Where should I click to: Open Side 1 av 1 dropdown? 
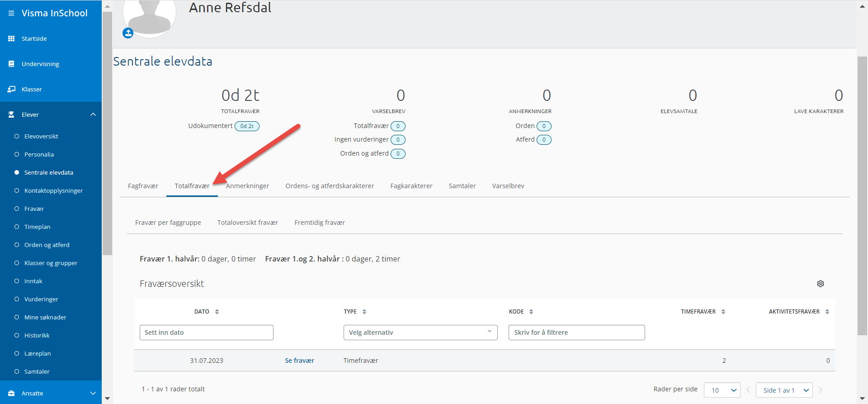tap(784, 390)
